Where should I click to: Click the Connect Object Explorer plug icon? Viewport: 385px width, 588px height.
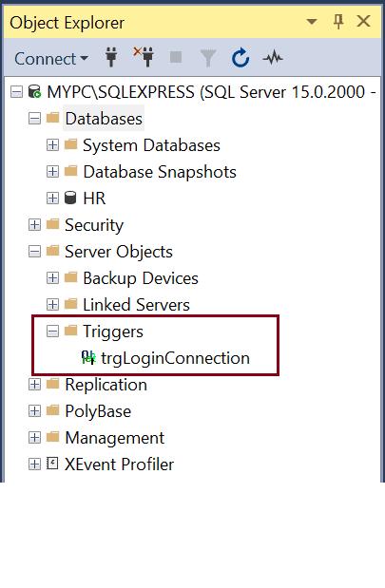(x=111, y=57)
